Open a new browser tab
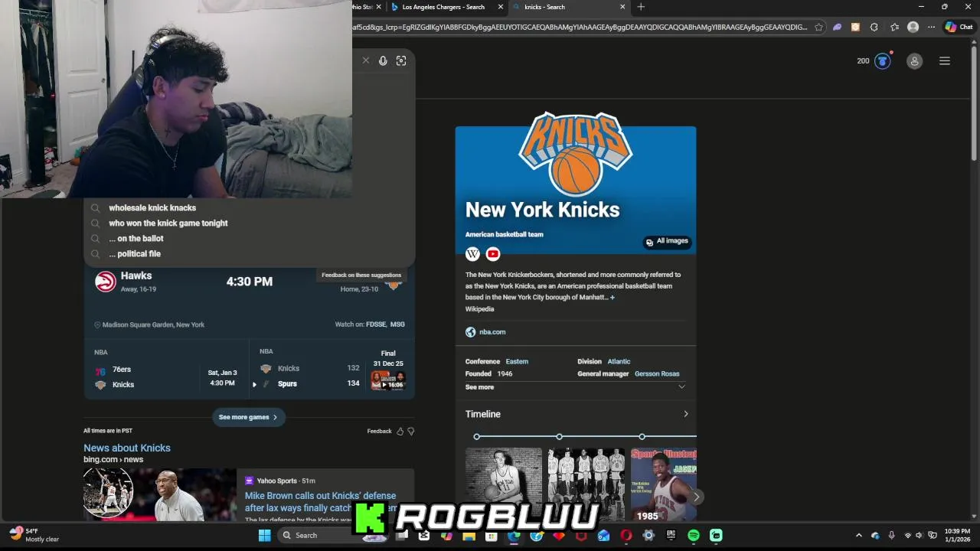The image size is (980, 551). click(641, 7)
